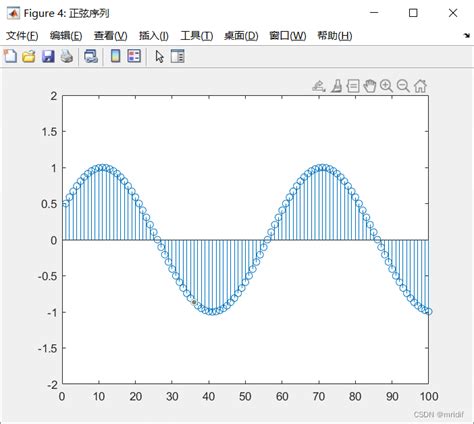This screenshot has height=424, width=474.
Task: Restore view with the Home icon
Action: coord(420,86)
